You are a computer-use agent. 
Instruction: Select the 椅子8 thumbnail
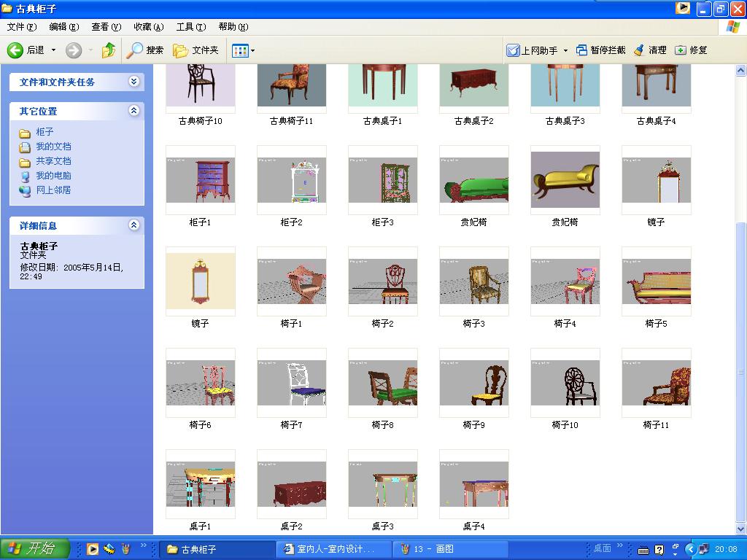(383, 383)
